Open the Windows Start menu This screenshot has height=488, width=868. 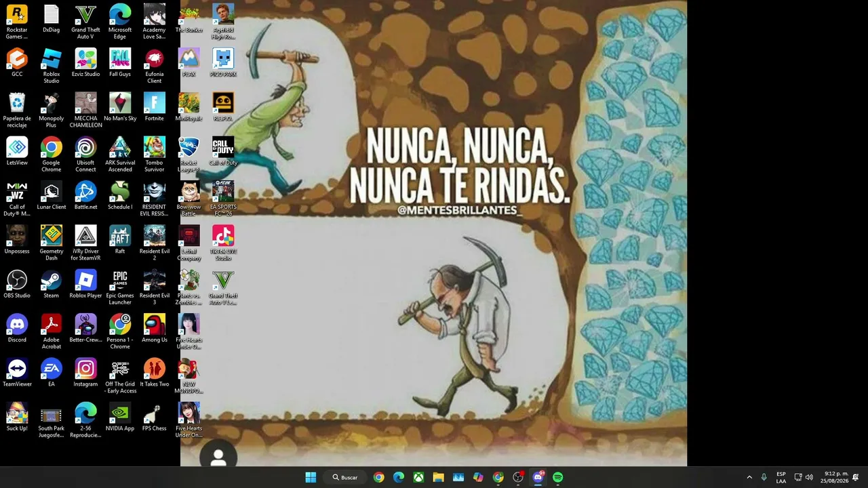point(311,477)
